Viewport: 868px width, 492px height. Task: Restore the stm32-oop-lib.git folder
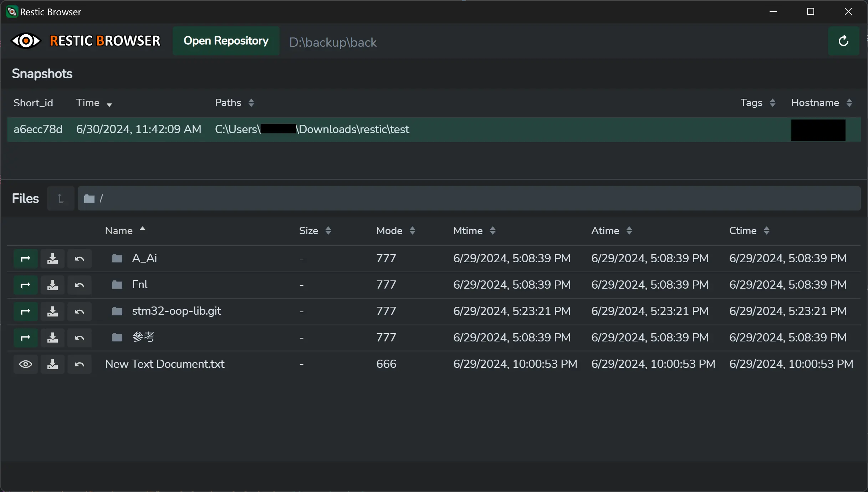80,311
